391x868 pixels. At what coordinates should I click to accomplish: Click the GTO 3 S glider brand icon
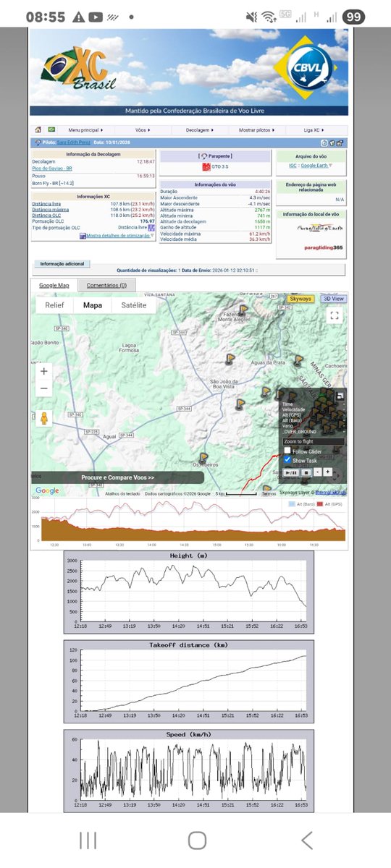pyautogui.click(x=206, y=167)
